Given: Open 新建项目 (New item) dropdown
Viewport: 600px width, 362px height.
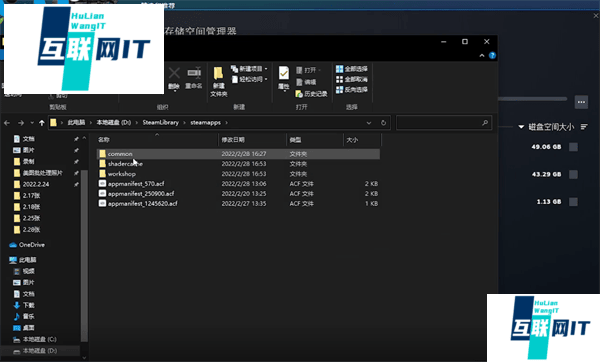Looking at the screenshot, I should [249, 69].
